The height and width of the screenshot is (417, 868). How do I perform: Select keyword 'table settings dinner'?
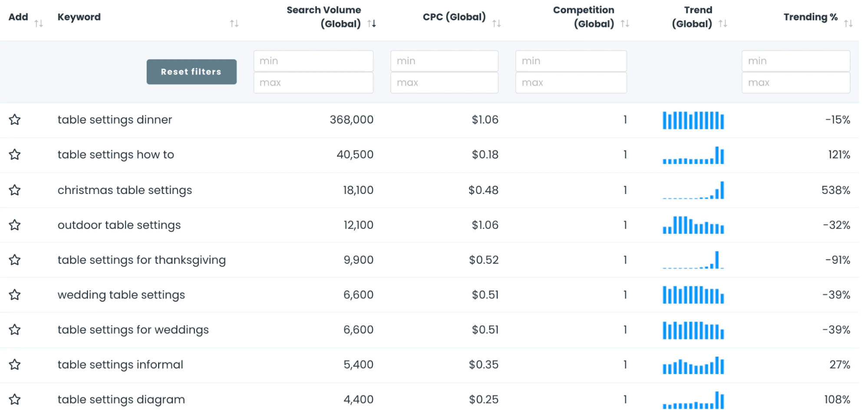(115, 119)
